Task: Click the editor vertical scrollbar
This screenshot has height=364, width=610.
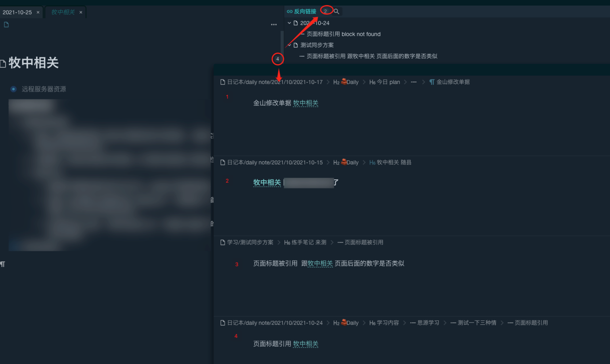Action: pyautogui.click(x=282, y=47)
